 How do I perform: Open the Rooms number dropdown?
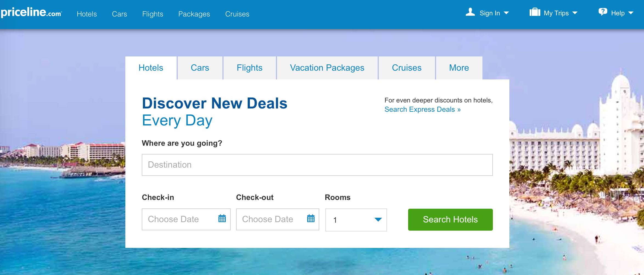click(x=356, y=220)
